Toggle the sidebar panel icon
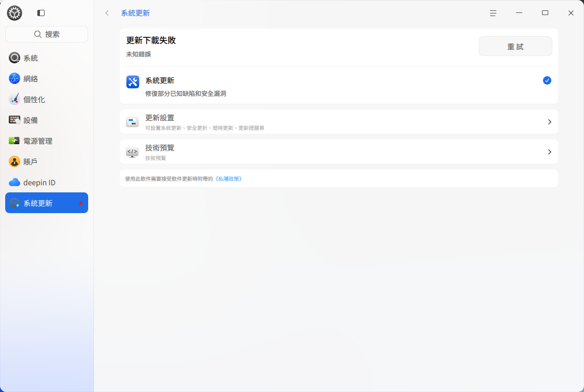The width and height of the screenshot is (584, 392). click(41, 13)
